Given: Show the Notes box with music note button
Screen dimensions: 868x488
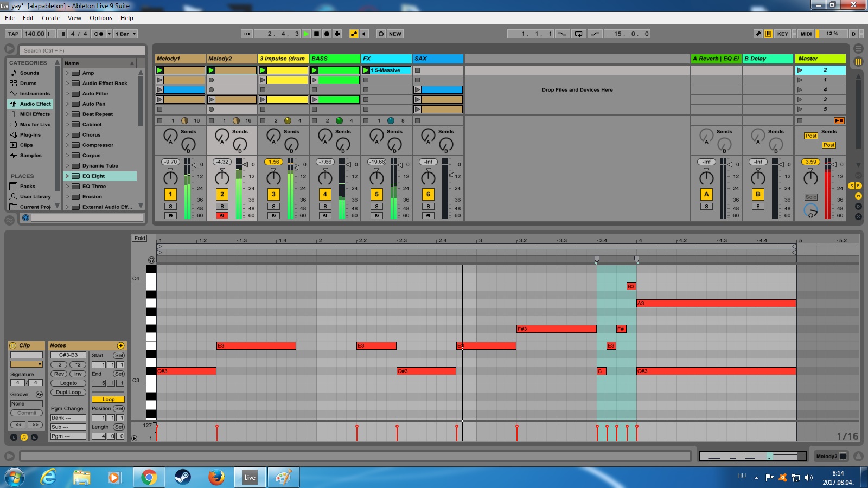Looking at the screenshot, I should pos(24,437).
